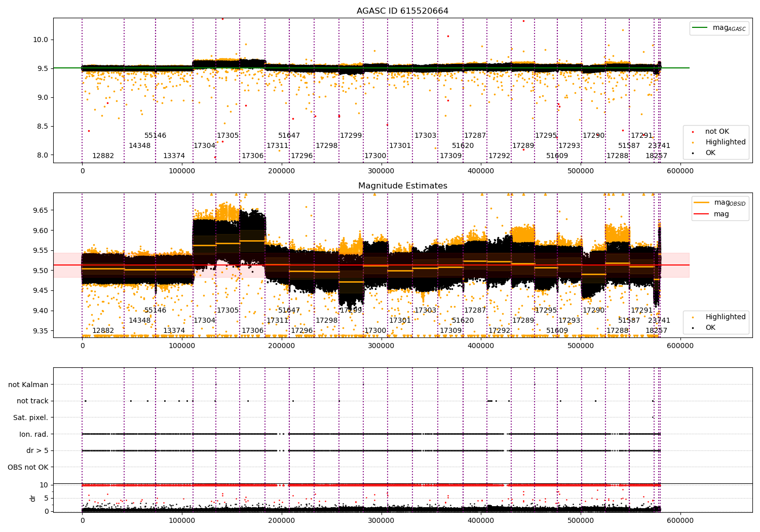Click obsid label '51587' in middle plot
Screen dimensions: 760x532
pyautogui.click(x=629, y=321)
